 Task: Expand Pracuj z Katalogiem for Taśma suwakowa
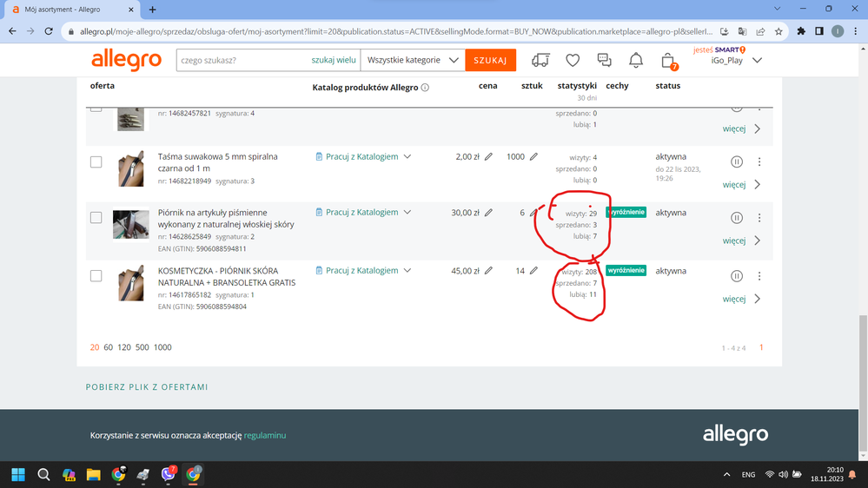363,156
